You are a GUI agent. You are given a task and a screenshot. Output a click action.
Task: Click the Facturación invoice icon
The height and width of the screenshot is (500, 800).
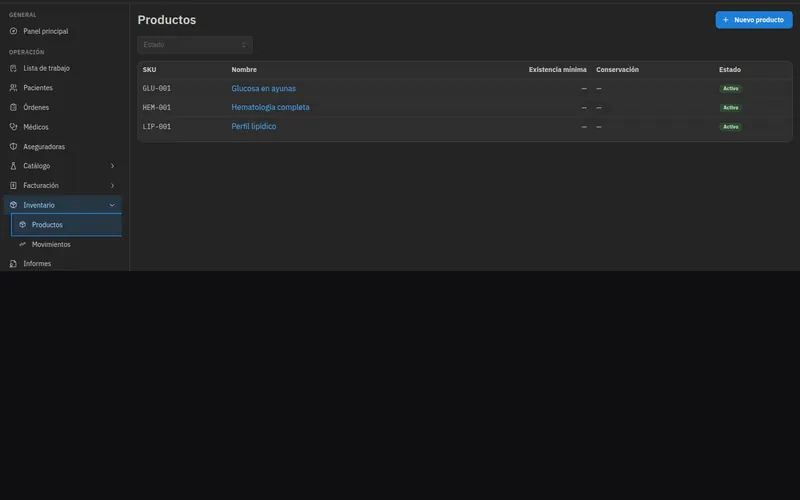point(13,185)
